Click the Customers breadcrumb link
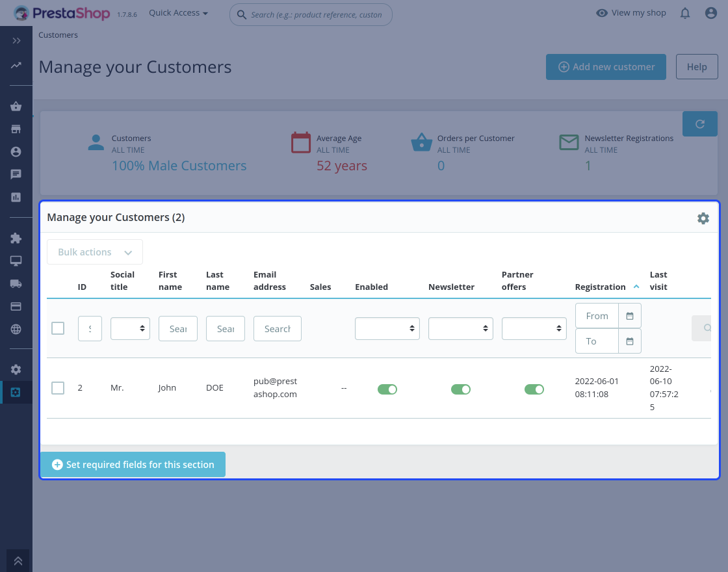 pyautogui.click(x=58, y=35)
